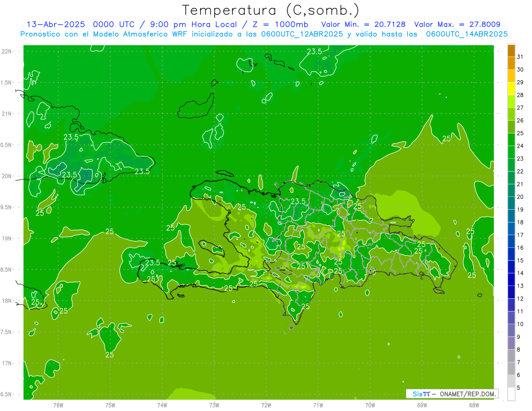Click the legend value '13' on the color scale

point(520,286)
